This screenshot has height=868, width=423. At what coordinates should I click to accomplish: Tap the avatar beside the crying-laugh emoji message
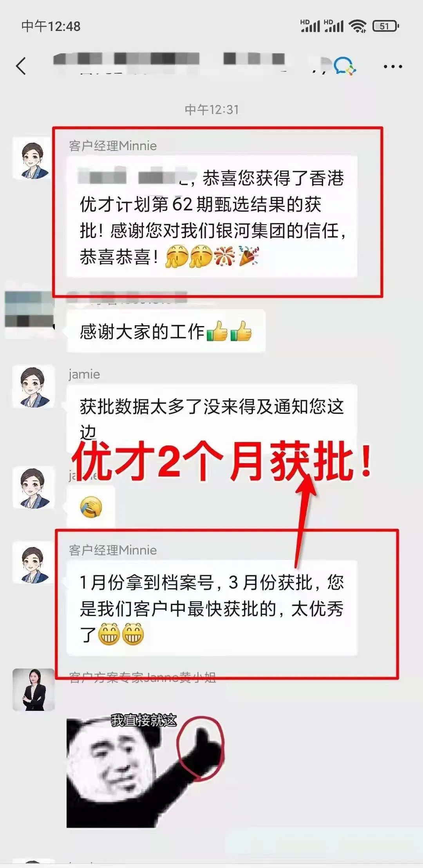(x=33, y=487)
